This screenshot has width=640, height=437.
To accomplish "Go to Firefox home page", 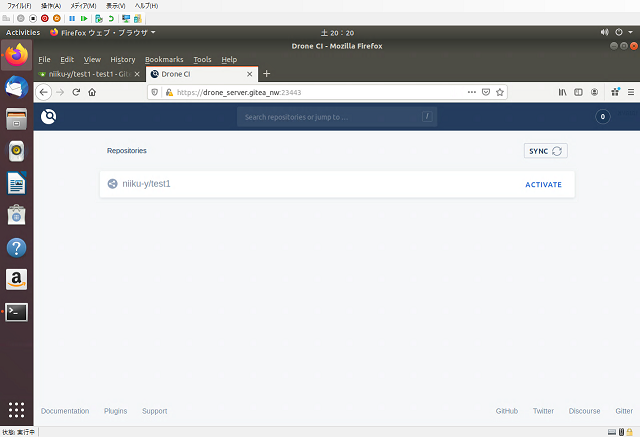I will (x=92, y=92).
